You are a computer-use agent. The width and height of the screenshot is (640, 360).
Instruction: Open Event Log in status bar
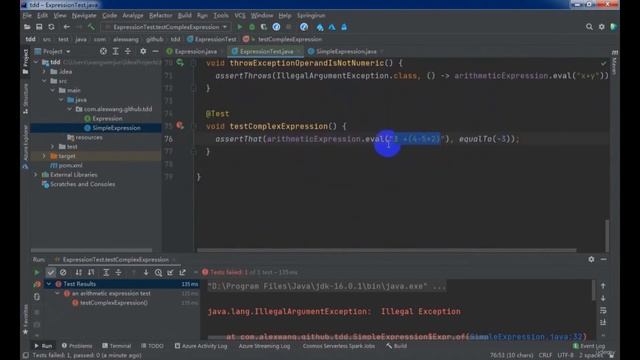coord(589,346)
